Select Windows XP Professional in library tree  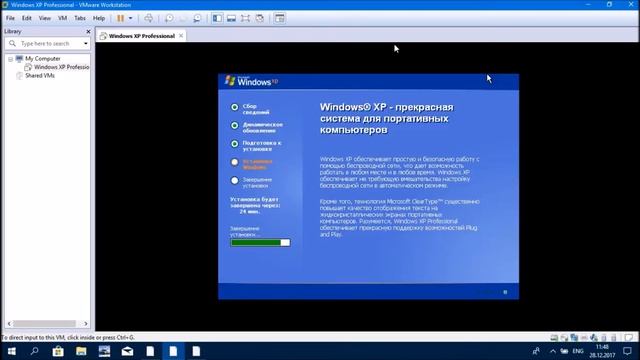coord(61,67)
